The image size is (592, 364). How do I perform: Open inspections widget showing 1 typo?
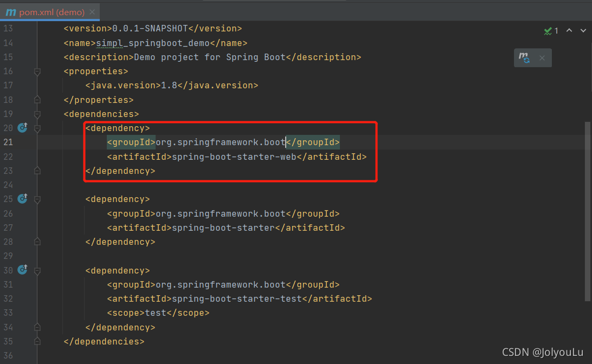point(551,30)
